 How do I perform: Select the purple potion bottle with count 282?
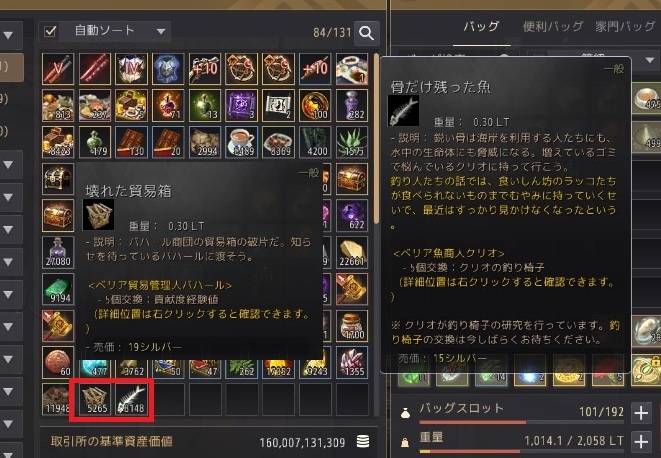[x=352, y=105]
